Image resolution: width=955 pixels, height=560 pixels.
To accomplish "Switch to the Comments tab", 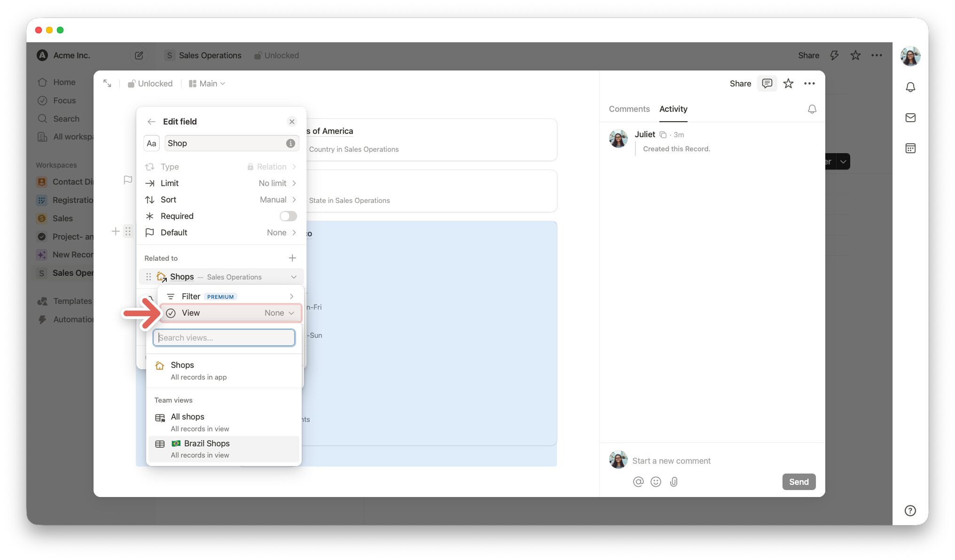I will [629, 109].
